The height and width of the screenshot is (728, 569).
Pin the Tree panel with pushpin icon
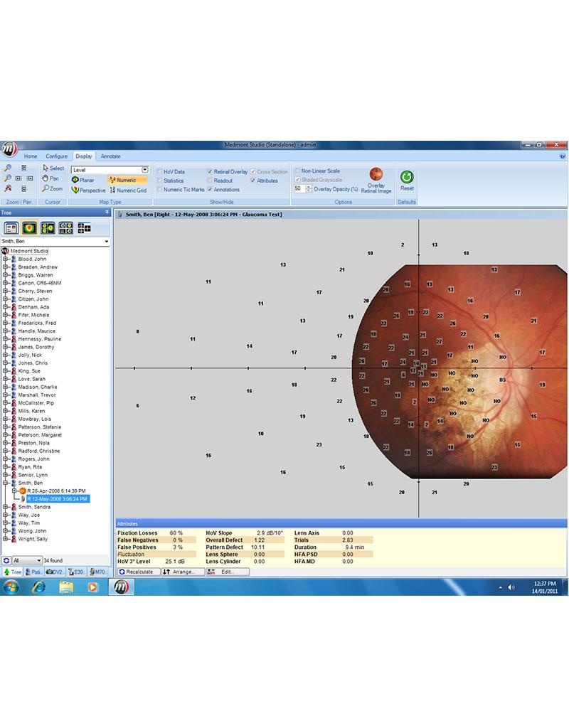pos(107,212)
